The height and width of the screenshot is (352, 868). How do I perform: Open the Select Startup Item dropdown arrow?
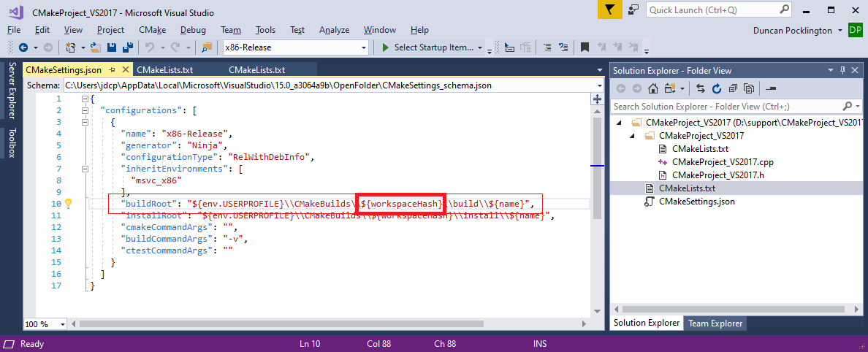(x=479, y=47)
